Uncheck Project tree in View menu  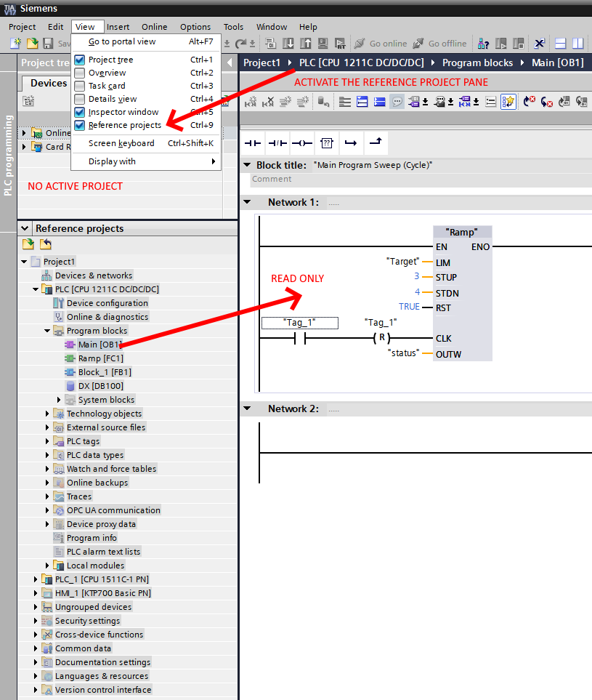(80, 60)
